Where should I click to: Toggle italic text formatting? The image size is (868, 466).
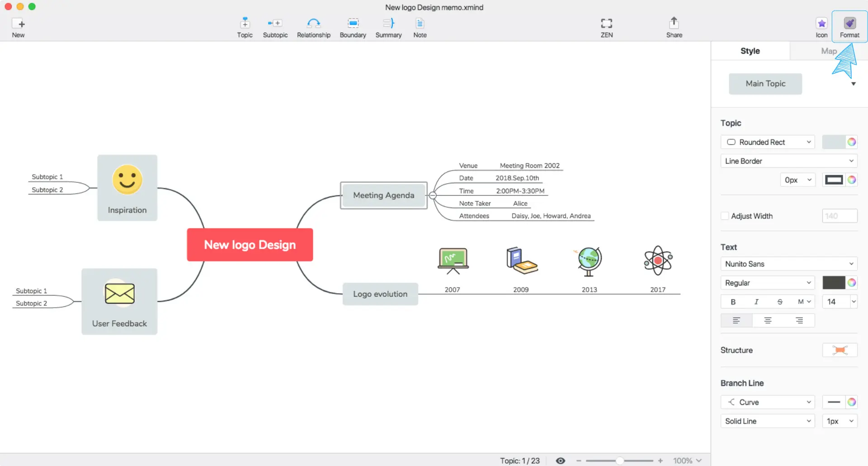tap(756, 302)
